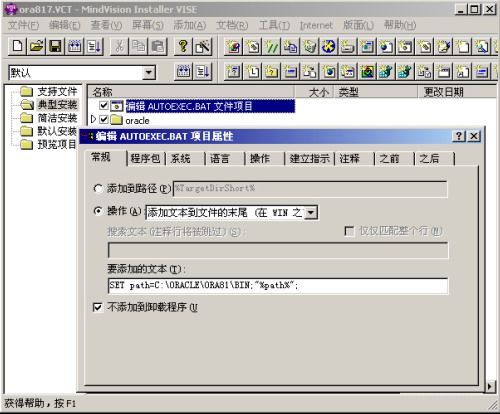Toggle 仅仅匹配整个行 checkbox
The image size is (500, 414).
(x=349, y=231)
